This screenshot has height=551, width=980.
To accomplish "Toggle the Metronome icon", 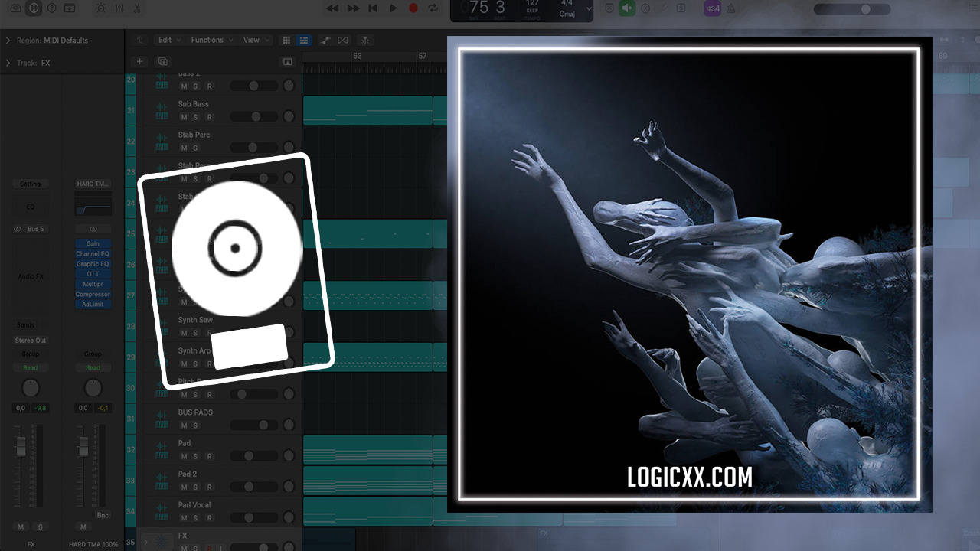I will pos(731,8).
